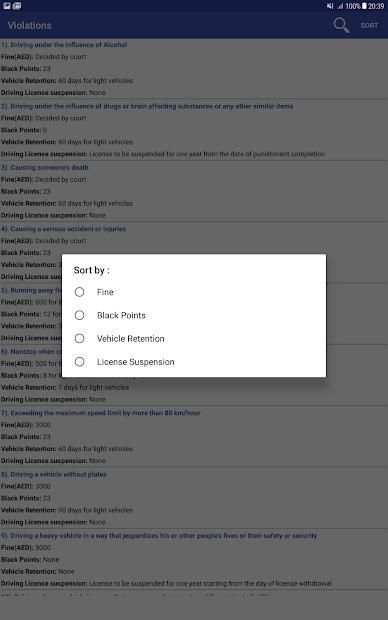Screen dimensions: 388x620
Task: Tap the clock showing 20:39
Action: pyautogui.click(x=376, y=6)
